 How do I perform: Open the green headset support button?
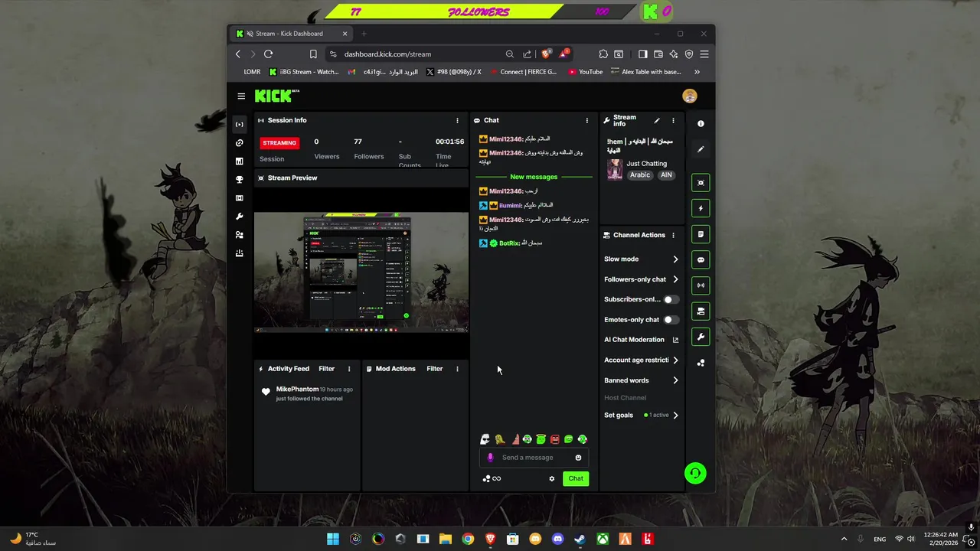click(x=695, y=473)
